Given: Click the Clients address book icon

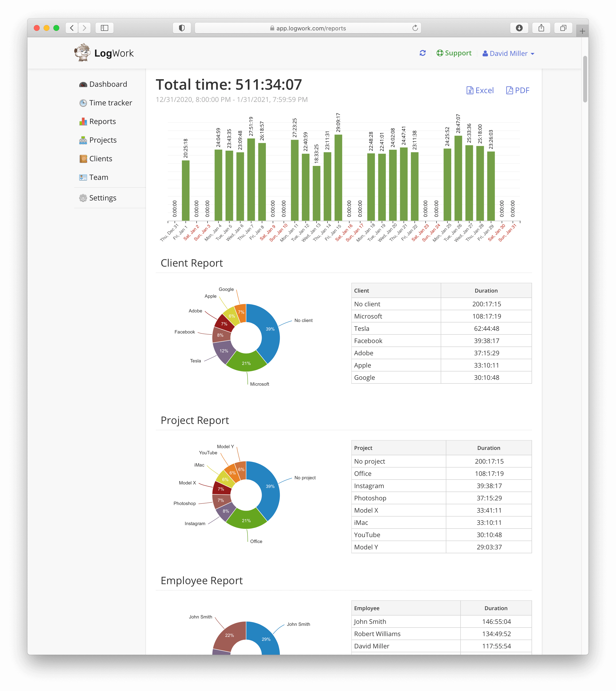Looking at the screenshot, I should point(83,159).
